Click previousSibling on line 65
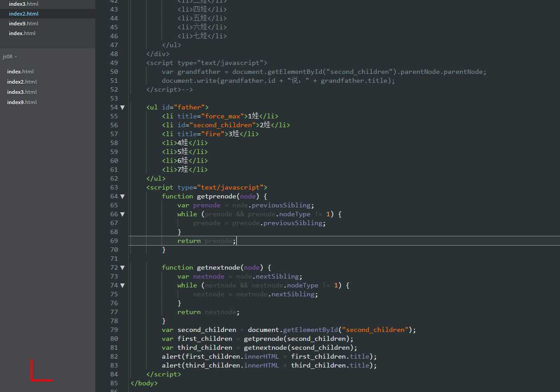 click(281, 205)
